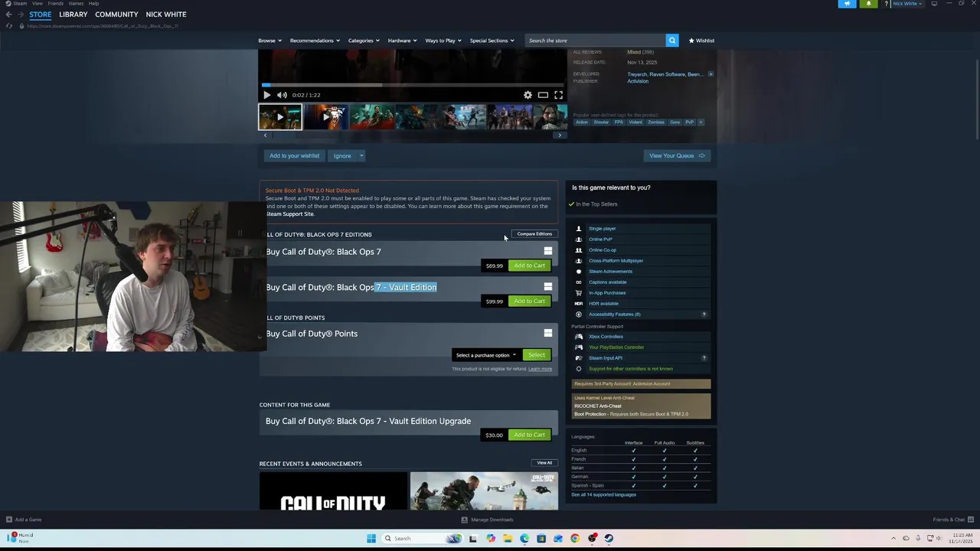This screenshot has width=980, height=551.
Task: Add Vault Edition Upgrade $30.00 to cart
Action: point(530,435)
